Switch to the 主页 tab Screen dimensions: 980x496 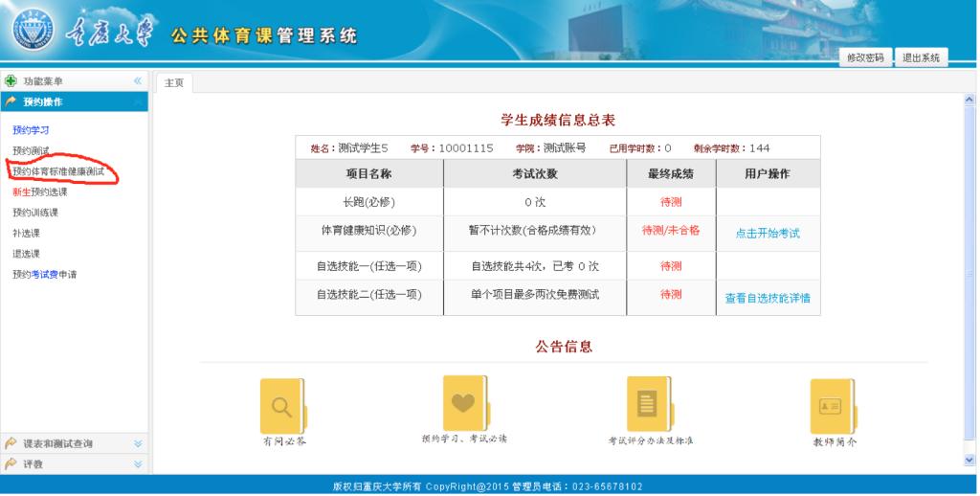174,82
